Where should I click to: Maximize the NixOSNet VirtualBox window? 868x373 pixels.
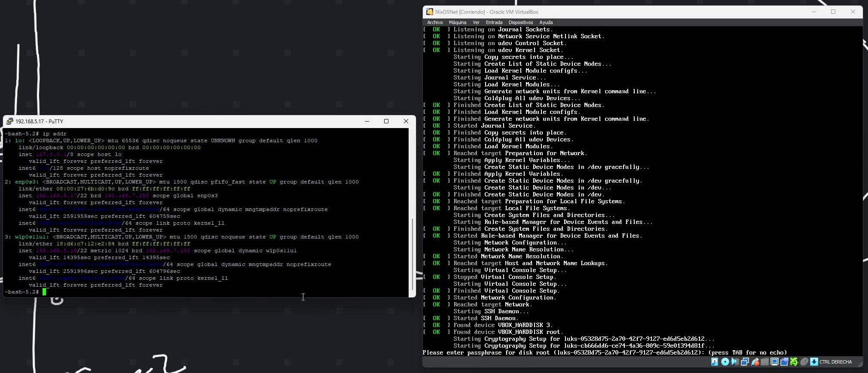tap(833, 12)
